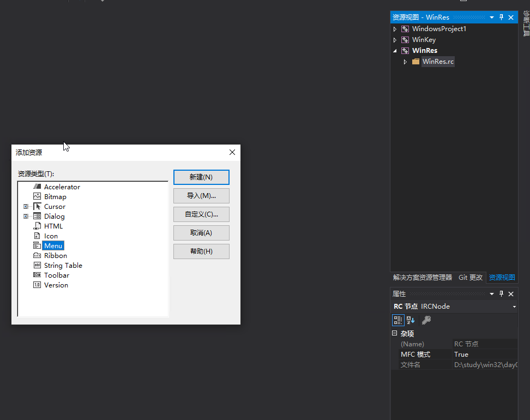530x420 pixels.
Task: Select String Table in the resource list
Action: 63,266
